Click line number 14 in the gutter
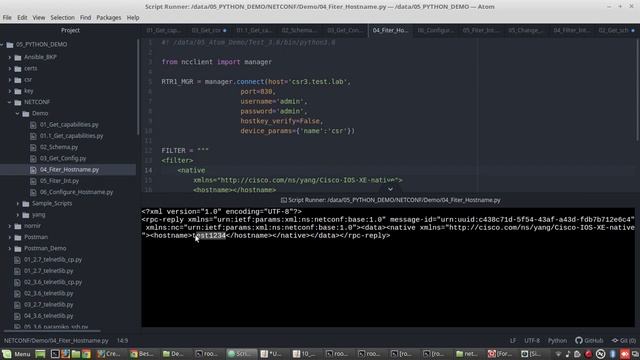The height and width of the screenshot is (360, 640). 148,170
